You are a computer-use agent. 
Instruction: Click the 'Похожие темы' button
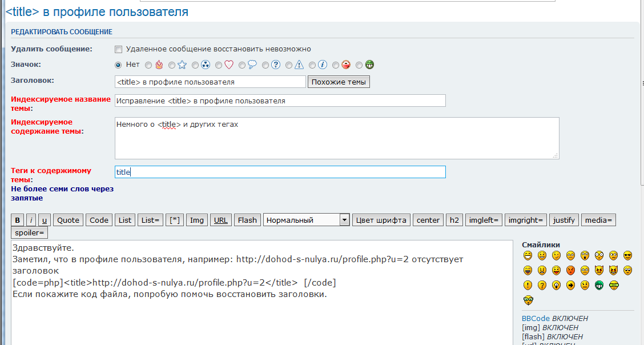pyautogui.click(x=339, y=82)
